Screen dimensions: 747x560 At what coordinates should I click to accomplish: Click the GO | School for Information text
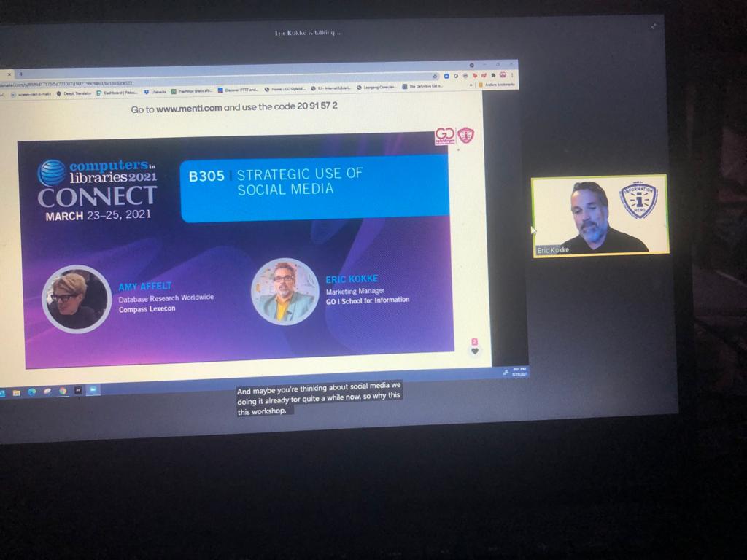368,300
